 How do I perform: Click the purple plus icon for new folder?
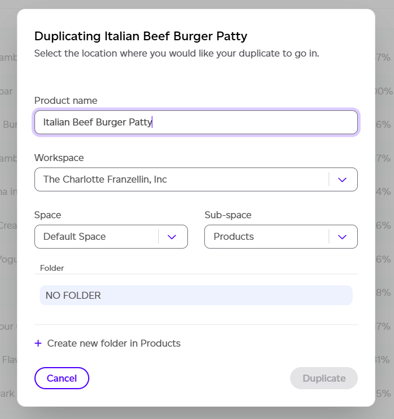38,343
